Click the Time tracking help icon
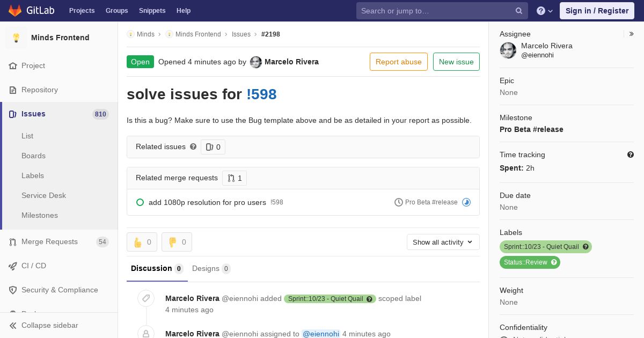This screenshot has width=644, height=338. point(631,155)
